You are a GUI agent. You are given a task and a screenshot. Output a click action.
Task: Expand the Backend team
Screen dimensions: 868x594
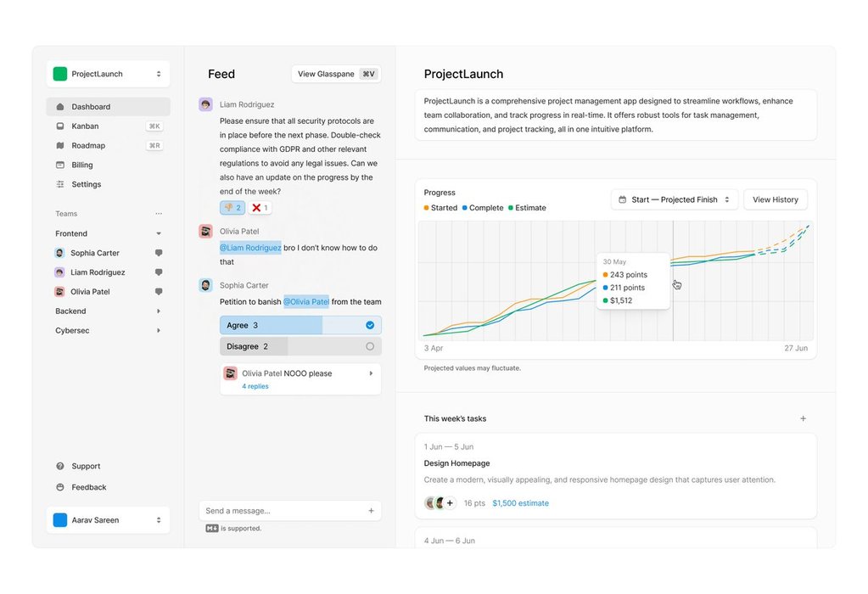(159, 311)
